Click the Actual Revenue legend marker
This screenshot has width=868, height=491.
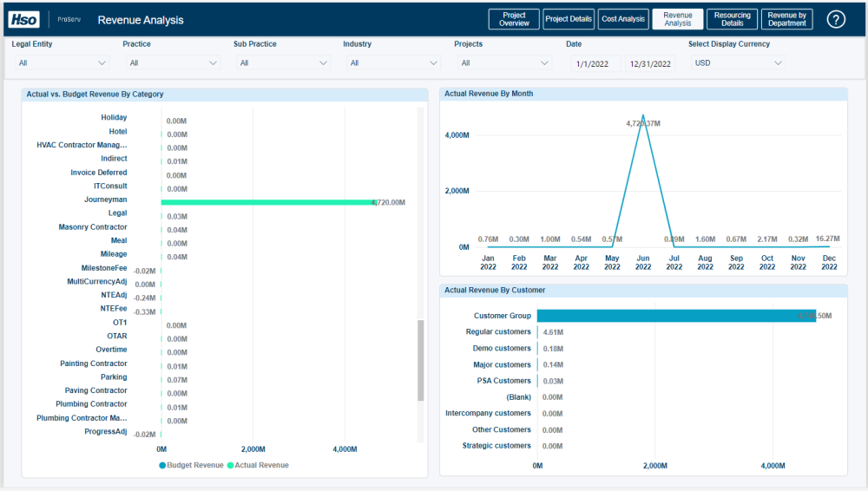pyautogui.click(x=231, y=466)
